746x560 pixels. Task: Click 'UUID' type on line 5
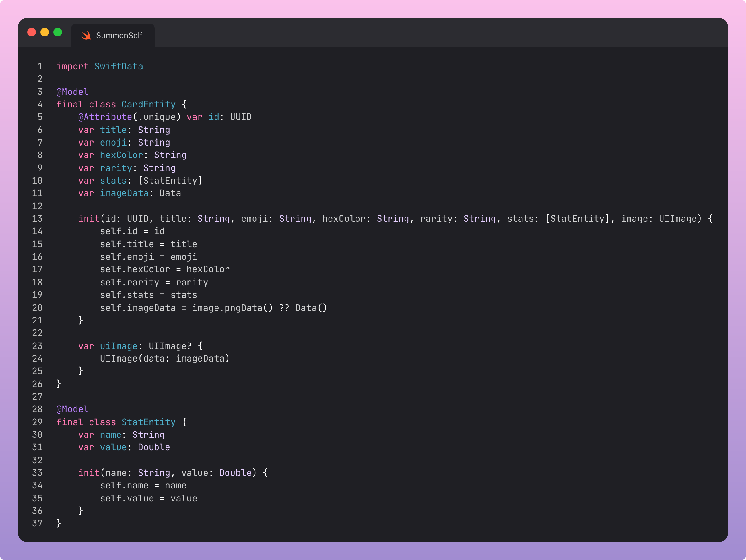(241, 117)
